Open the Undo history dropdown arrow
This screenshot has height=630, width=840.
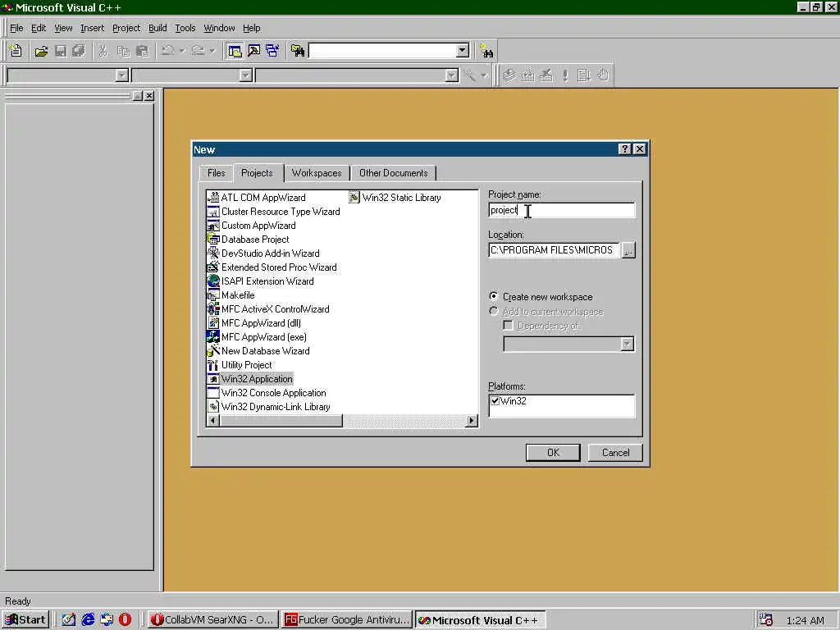[182, 51]
